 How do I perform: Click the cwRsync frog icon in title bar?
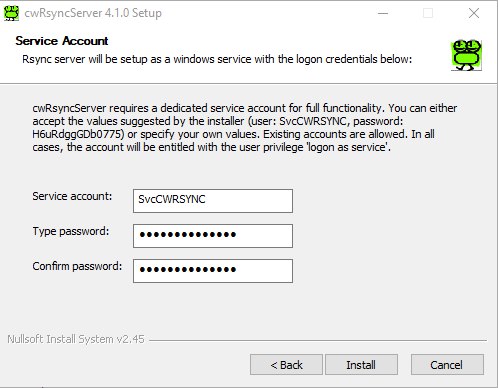tap(11, 13)
